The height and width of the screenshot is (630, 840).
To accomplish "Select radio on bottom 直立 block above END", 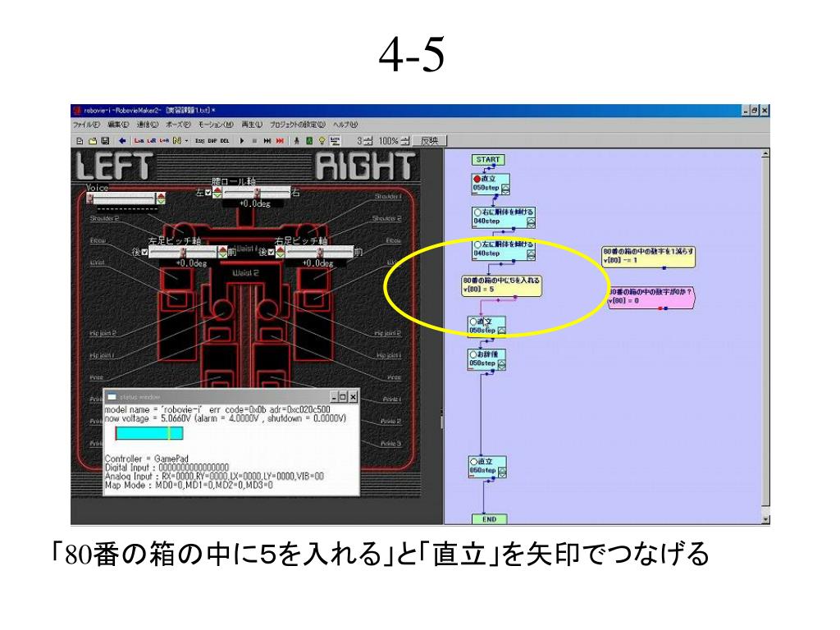I will tap(473, 462).
